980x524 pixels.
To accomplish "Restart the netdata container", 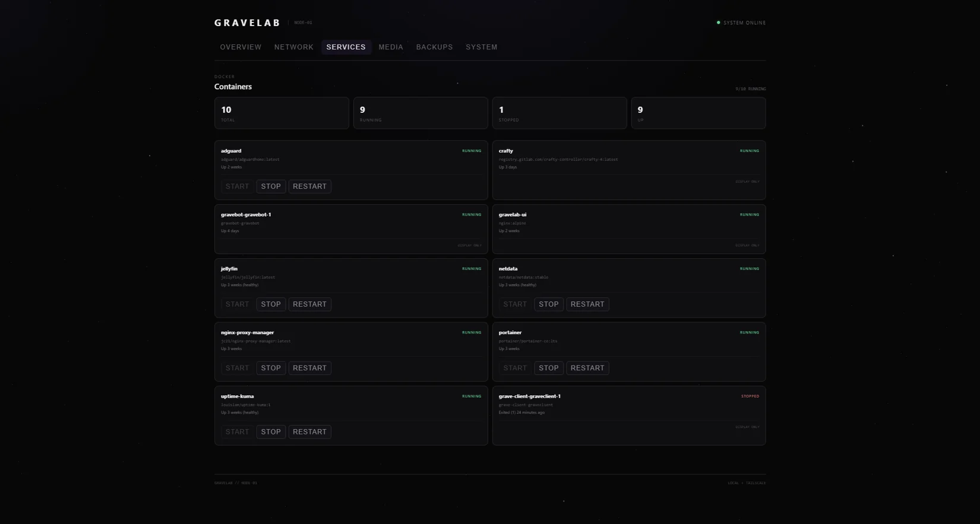I will (588, 304).
